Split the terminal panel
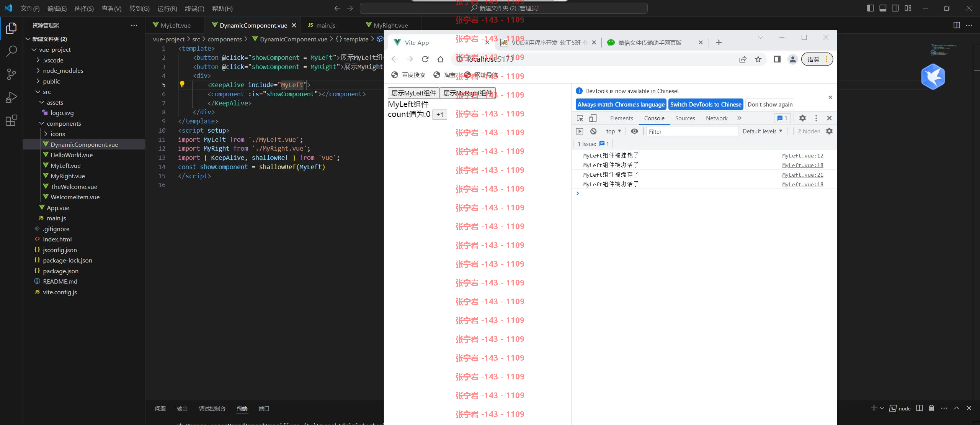 920,408
